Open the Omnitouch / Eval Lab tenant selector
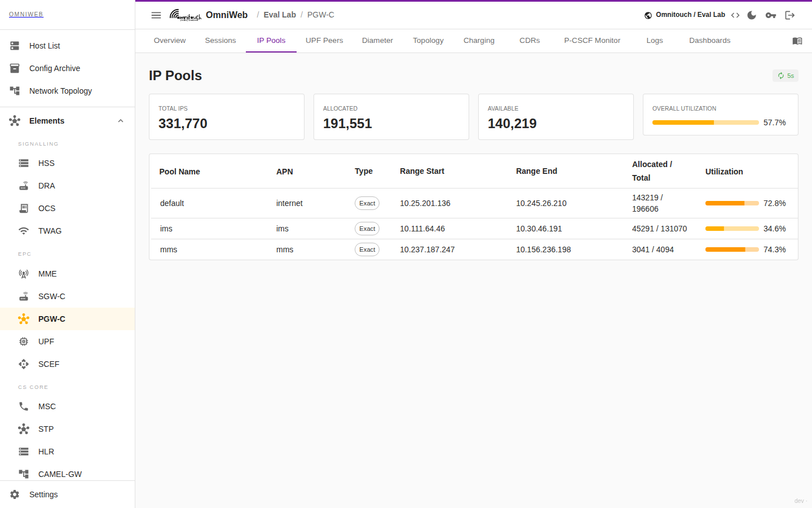 coord(685,15)
